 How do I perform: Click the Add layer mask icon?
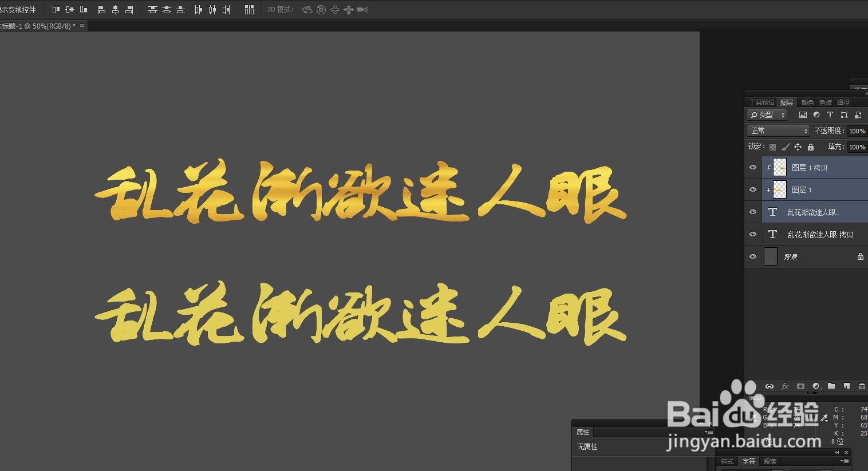point(800,386)
